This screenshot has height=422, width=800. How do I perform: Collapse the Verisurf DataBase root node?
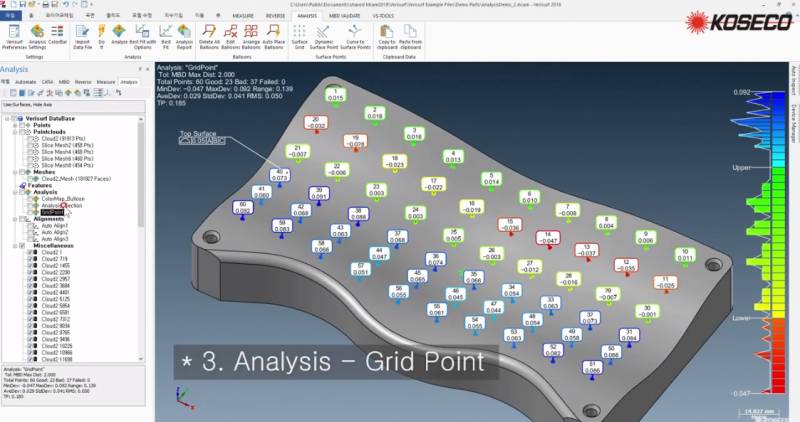tap(6, 116)
